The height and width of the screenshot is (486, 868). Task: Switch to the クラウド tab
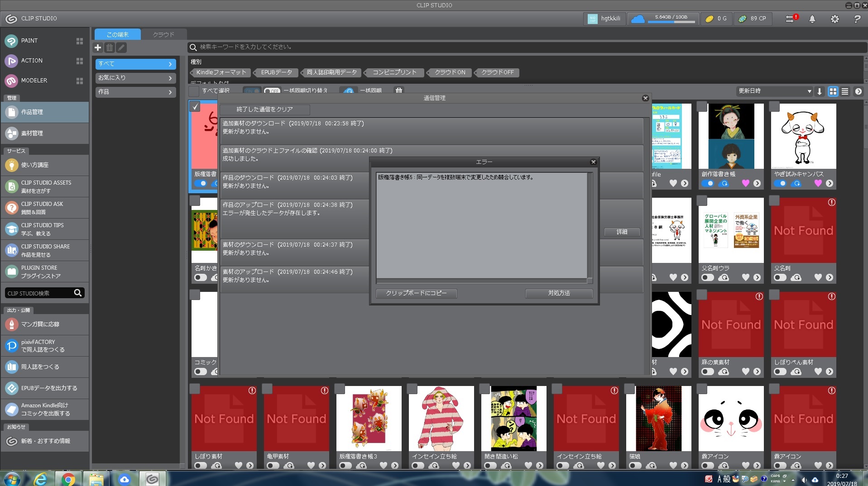tap(163, 34)
